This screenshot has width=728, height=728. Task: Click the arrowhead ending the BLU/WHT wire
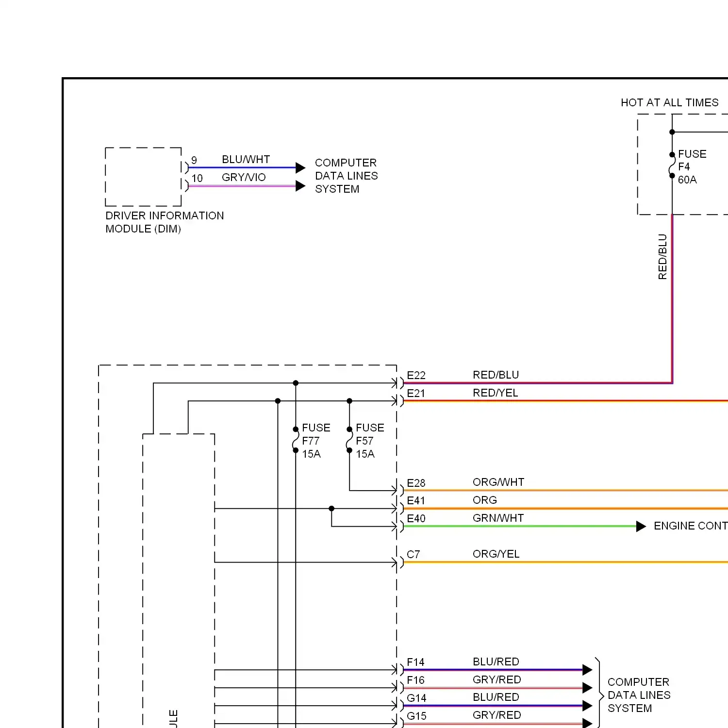(x=300, y=168)
